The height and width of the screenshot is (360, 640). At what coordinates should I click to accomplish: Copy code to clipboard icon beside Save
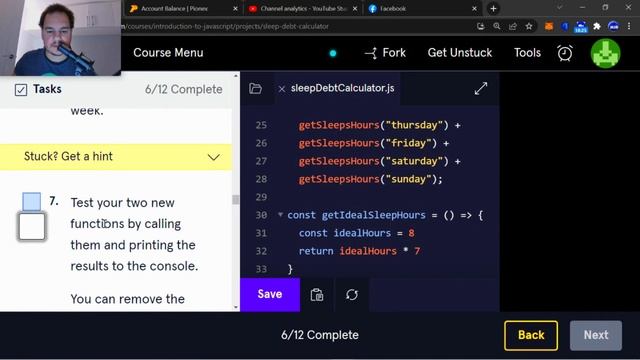(x=317, y=294)
